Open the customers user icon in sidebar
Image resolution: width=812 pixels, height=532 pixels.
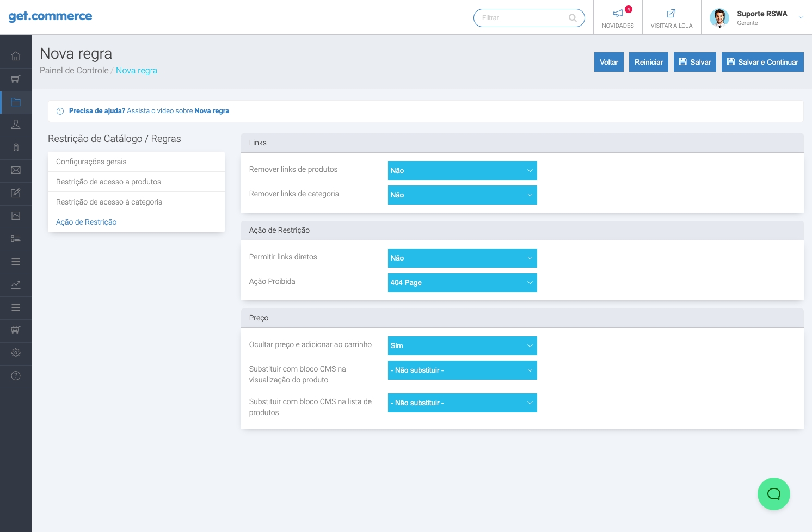[x=16, y=125]
